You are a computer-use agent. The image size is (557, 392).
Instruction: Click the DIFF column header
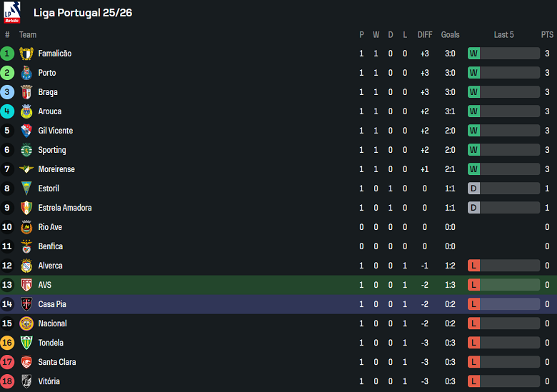425,34
